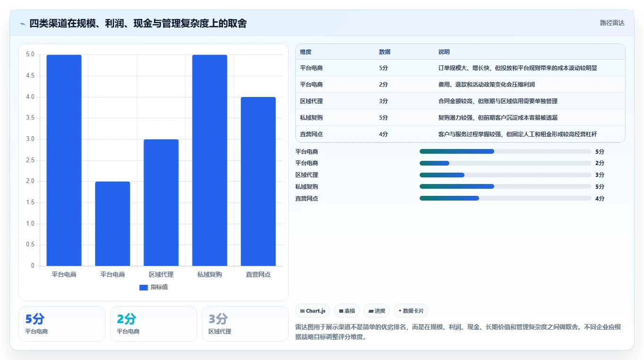The width and height of the screenshot is (644, 360).
Task: Select the page title about 四类渠道 trade-offs
Action: tap(138, 23)
